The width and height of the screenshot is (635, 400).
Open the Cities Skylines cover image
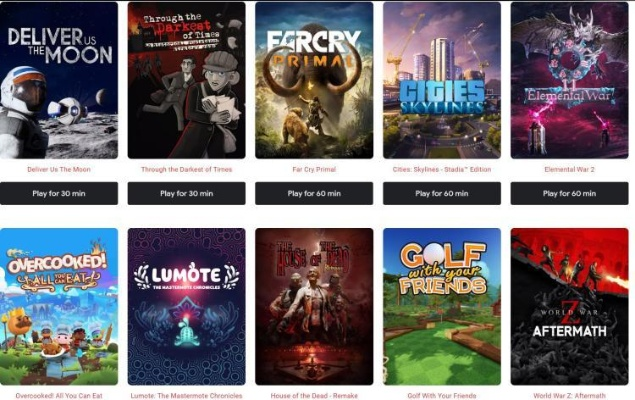click(x=442, y=80)
